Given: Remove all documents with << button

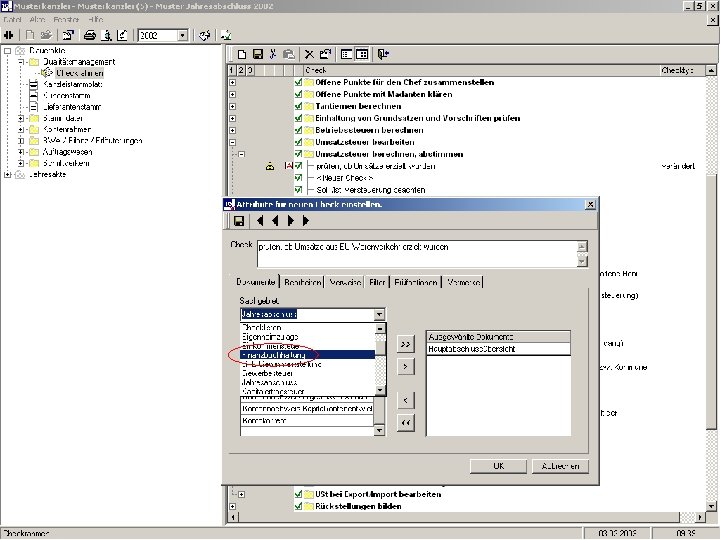Looking at the screenshot, I should pyautogui.click(x=405, y=422).
